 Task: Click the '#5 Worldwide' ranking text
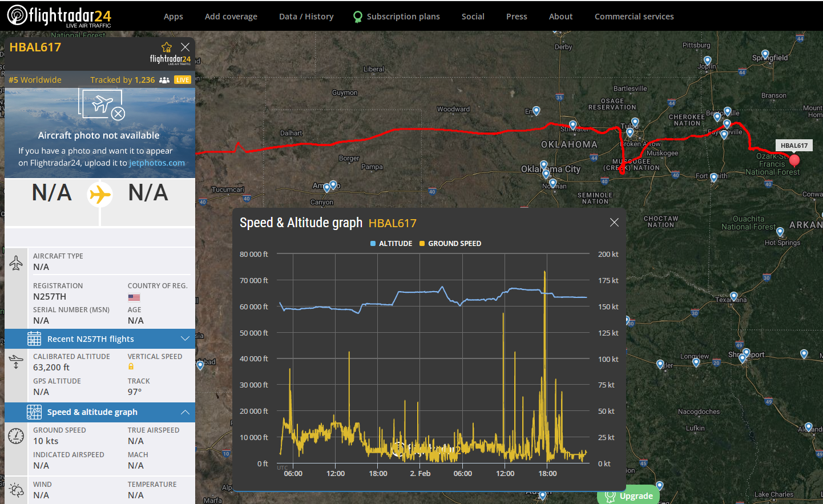[x=35, y=80]
